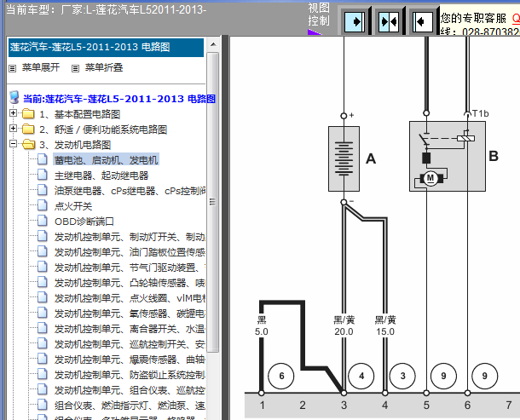Image resolution: width=520 pixels, height=420 pixels.
Task: Click the purple triangle marker under 视图控制
Action: pyautogui.click(x=314, y=32)
